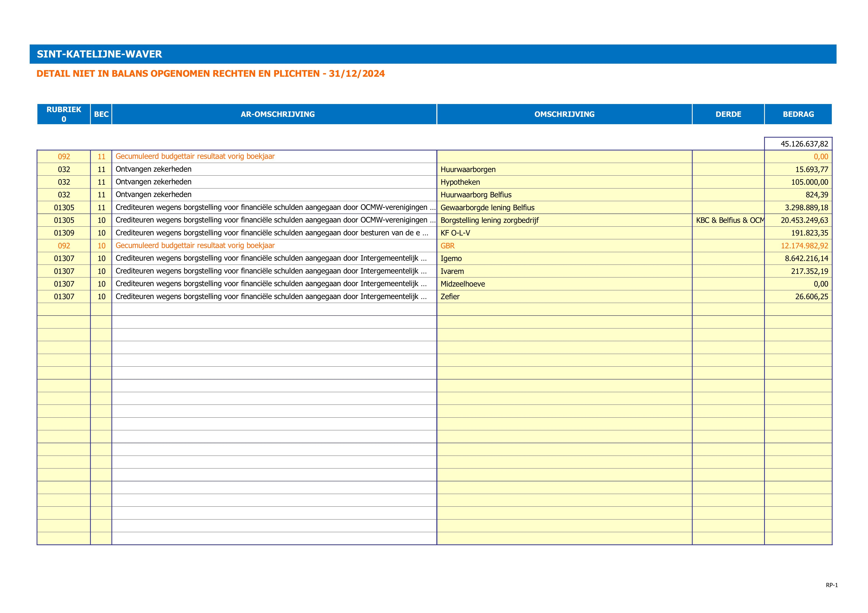Click the AR-OMSCHRIJVING column header
Image resolution: width=868 pixels, height=613 pixels.
click(274, 114)
